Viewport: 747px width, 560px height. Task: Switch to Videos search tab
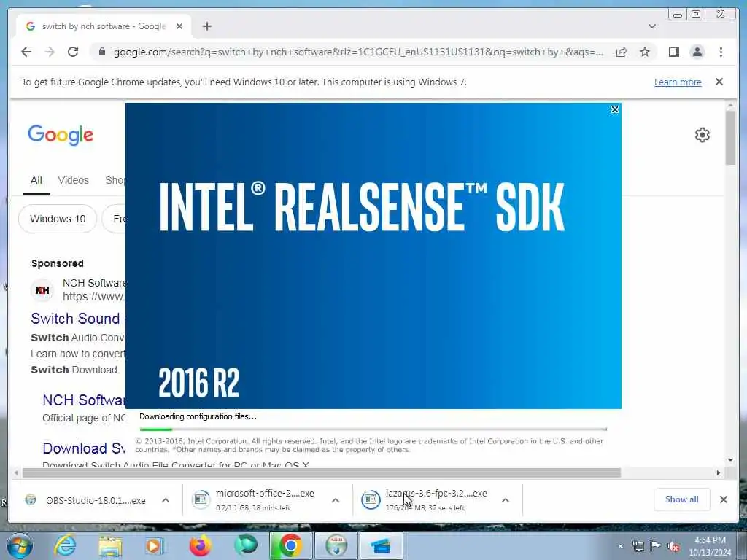point(74,181)
